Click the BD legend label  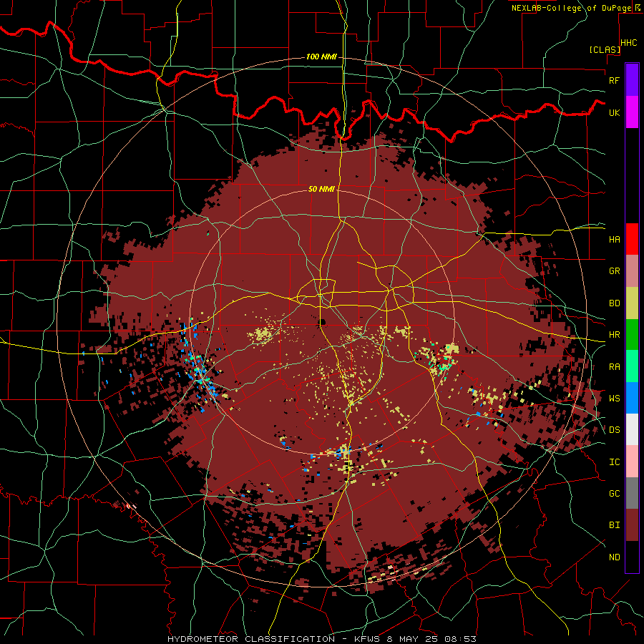(x=614, y=303)
